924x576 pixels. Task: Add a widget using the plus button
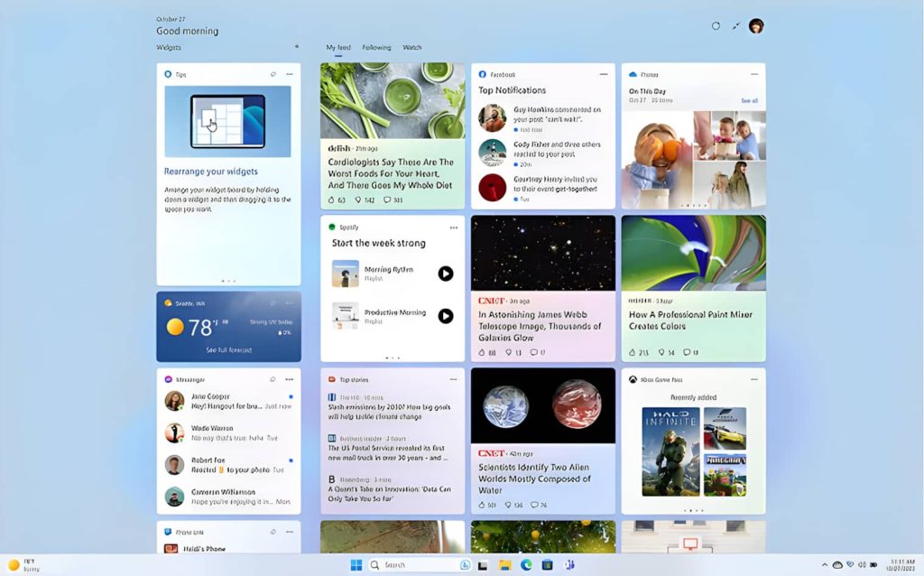point(297,46)
